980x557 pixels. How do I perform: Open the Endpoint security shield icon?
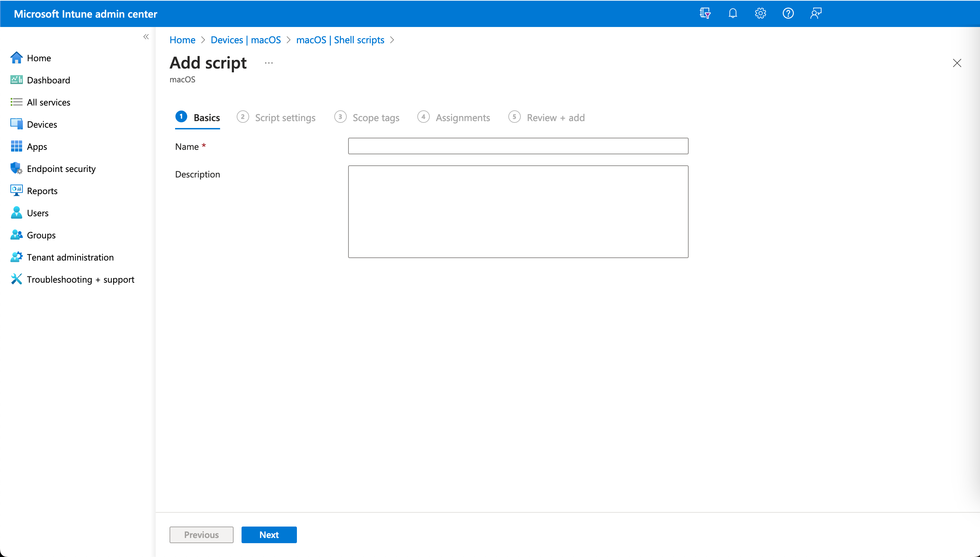click(x=16, y=168)
